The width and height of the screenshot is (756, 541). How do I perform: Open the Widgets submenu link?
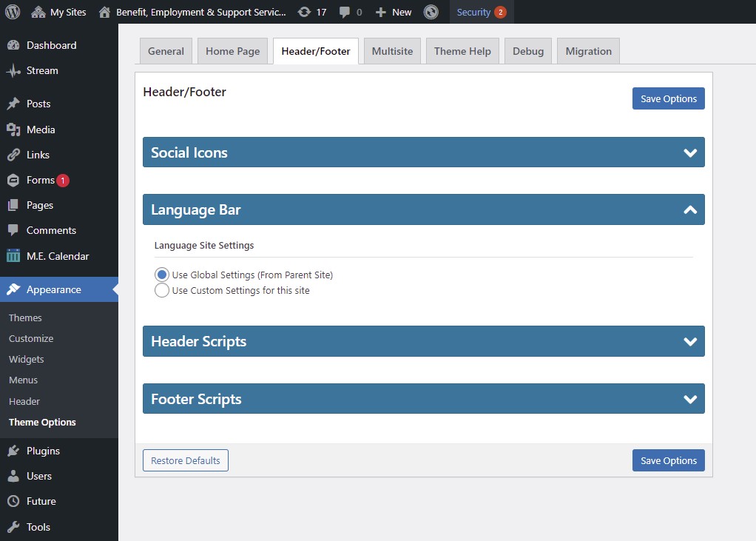pos(27,359)
